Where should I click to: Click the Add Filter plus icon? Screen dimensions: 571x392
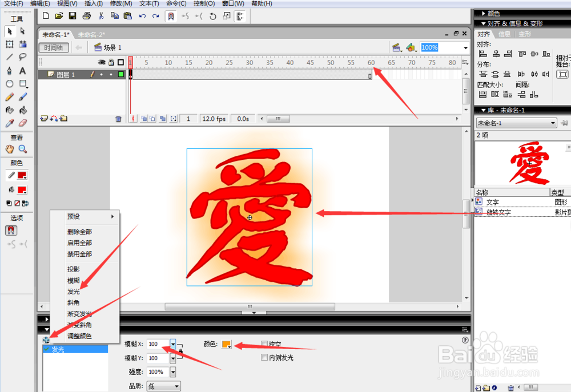(x=45, y=340)
